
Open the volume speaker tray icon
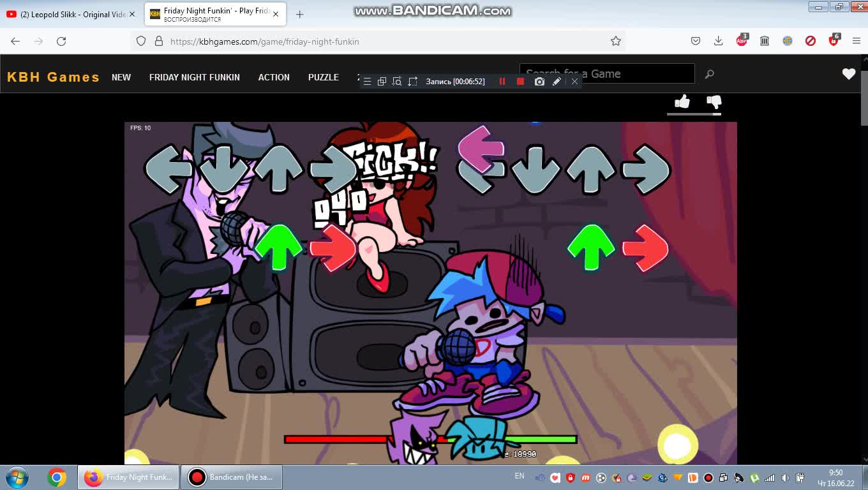pyautogui.click(x=785, y=478)
